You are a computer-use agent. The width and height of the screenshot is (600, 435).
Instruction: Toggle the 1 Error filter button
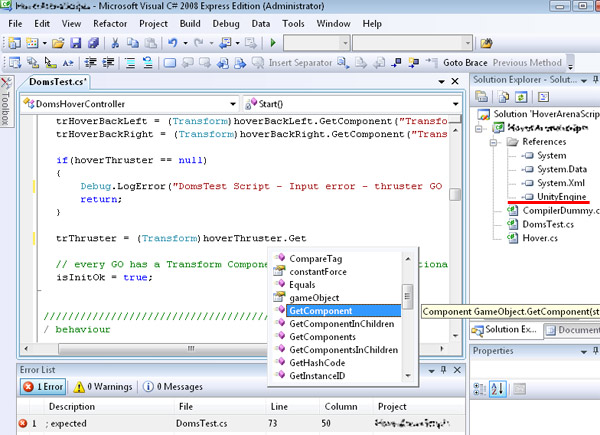click(43, 387)
